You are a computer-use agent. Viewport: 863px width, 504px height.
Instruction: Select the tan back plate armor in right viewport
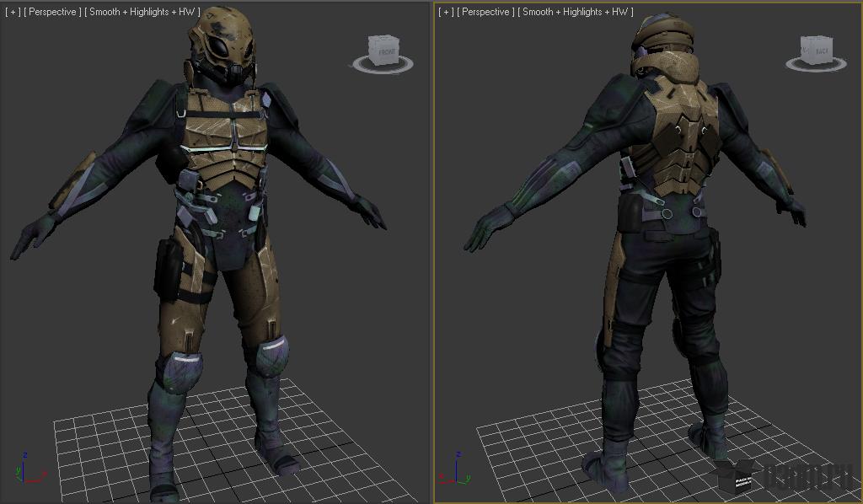(x=680, y=137)
